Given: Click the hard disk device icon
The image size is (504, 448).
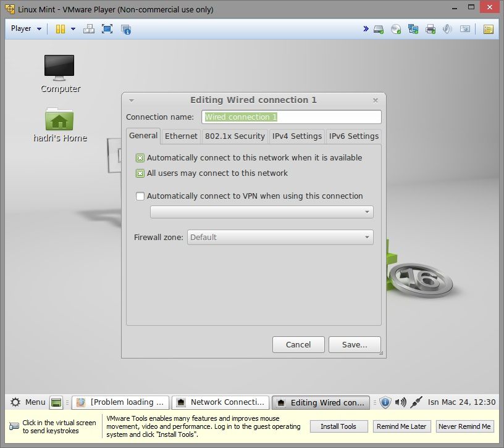Looking at the screenshot, I should click(379, 30).
